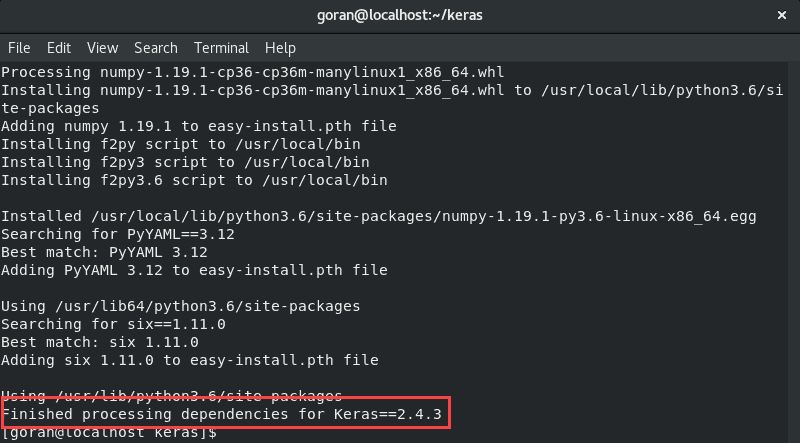Click the line 'Installing f2py3.6 script to /usr/local/bin'
The width and height of the screenshot is (800, 443).
coord(194,180)
